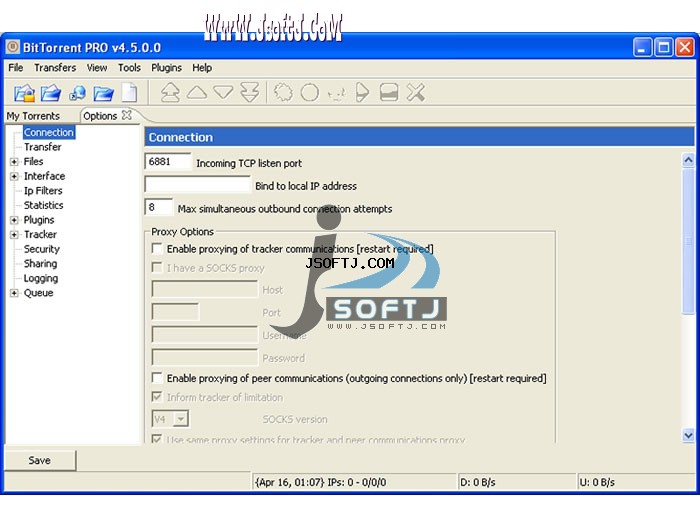This screenshot has height=525, width=700.
Task: Click the right-pointing arrow toolbar icon
Action: click(x=362, y=92)
